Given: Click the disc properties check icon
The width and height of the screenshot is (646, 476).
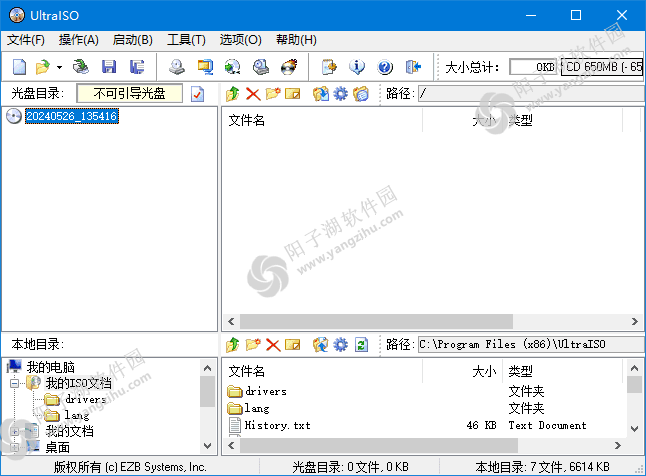Looking at the screenshot, I should point(197,94).
